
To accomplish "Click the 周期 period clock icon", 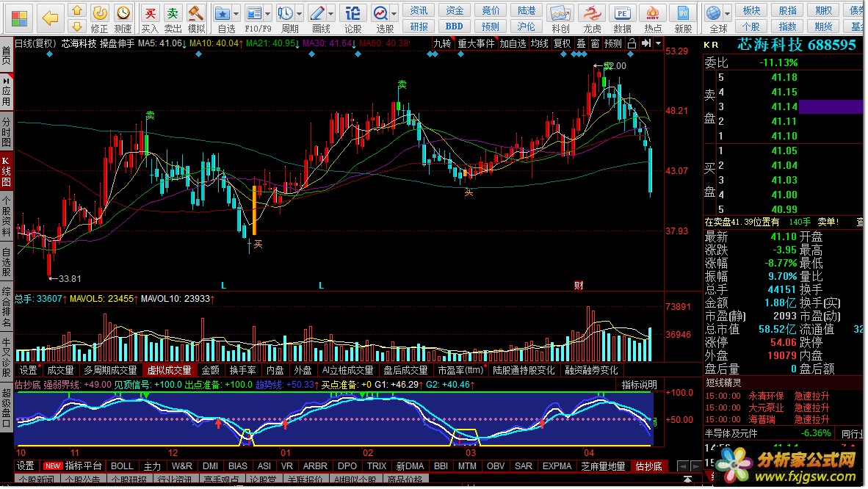I will point(286,12).
